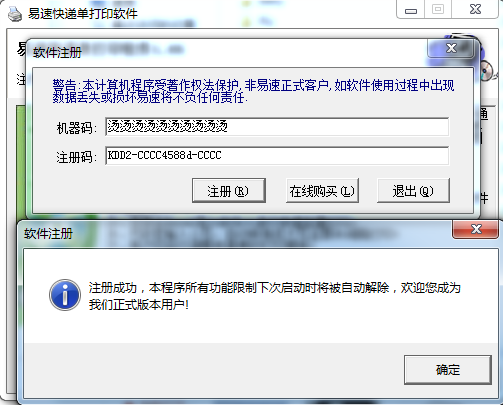The height and width of the screenshot is (405, 503).
Task: Click the CD disc icon behind the registration dialog
Action: (x=489, y=71)
